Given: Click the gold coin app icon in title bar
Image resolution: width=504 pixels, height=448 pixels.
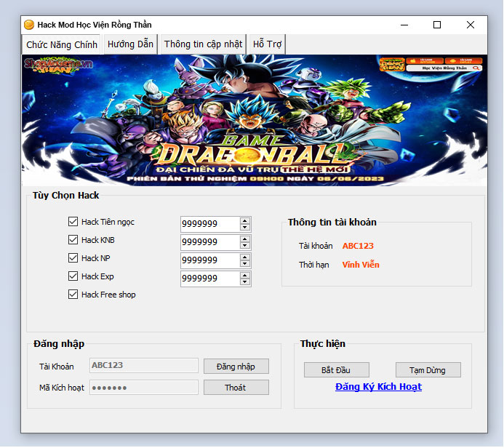Looking at the screenshot, I should click(x=29, y=25).
